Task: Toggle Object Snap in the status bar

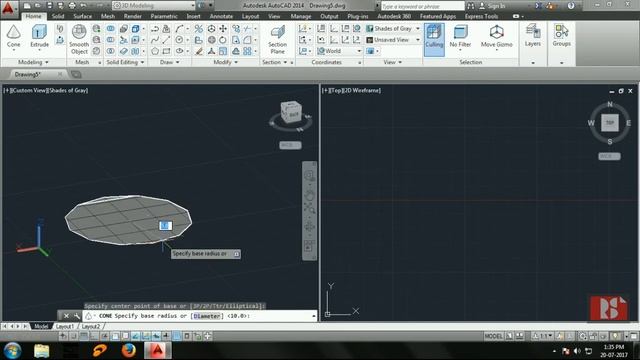Action: (x=115, y=336)
